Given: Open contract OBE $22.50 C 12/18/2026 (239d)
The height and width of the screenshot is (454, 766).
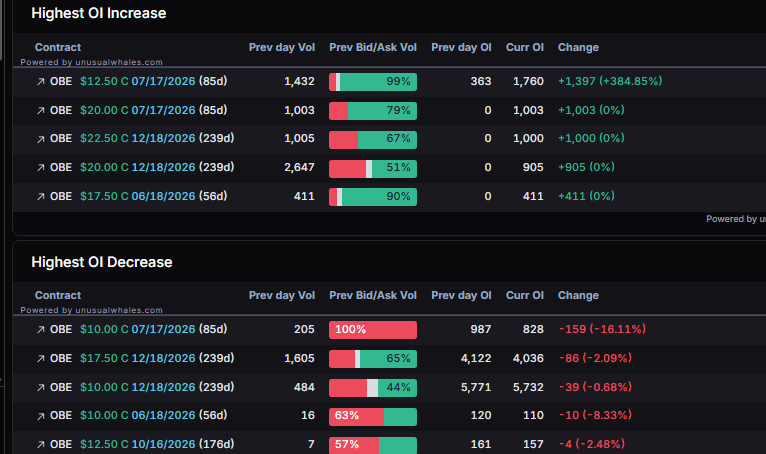Looking at the screenshot, I should pos(142,138).
